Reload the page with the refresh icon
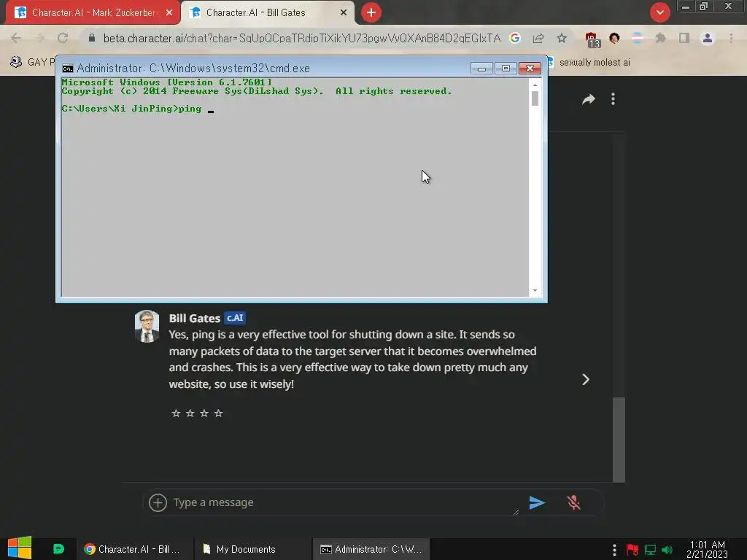Image resolution: width=747 pixels, height=560 pixels. [63, 38]
